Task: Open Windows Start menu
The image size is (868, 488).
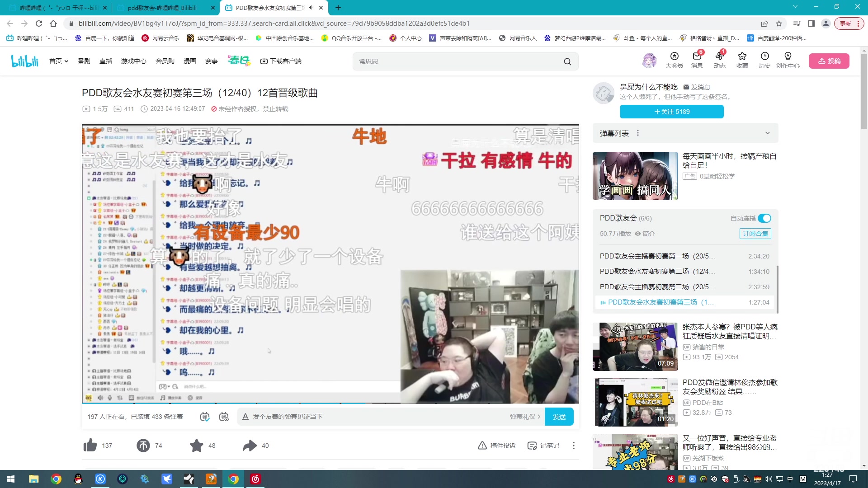Action: (11, 479)
